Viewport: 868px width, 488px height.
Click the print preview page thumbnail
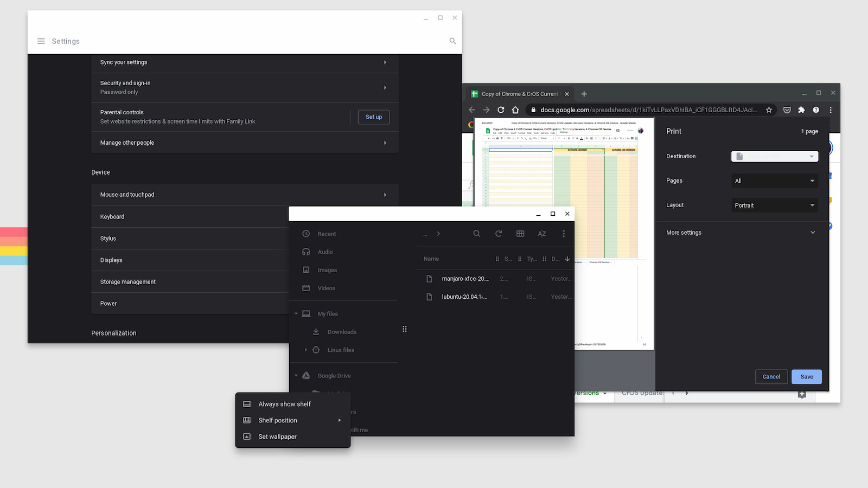564,234
